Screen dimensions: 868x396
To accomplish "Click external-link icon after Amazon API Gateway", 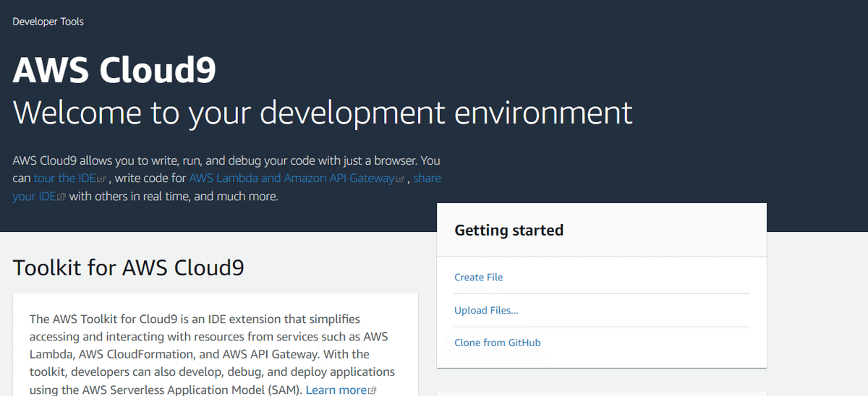I will (399, 178).
